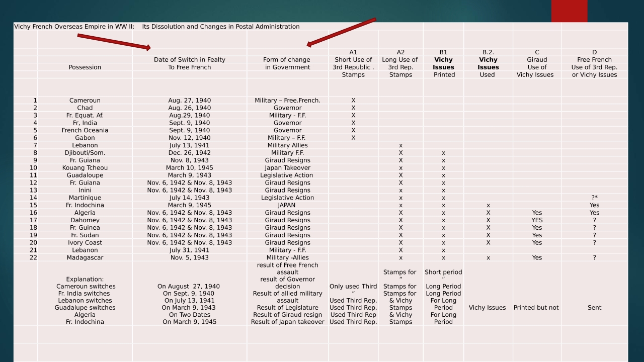The image size is (644, 362).
Task: Click the 'Gabon' possession cell
Action: 85,138
